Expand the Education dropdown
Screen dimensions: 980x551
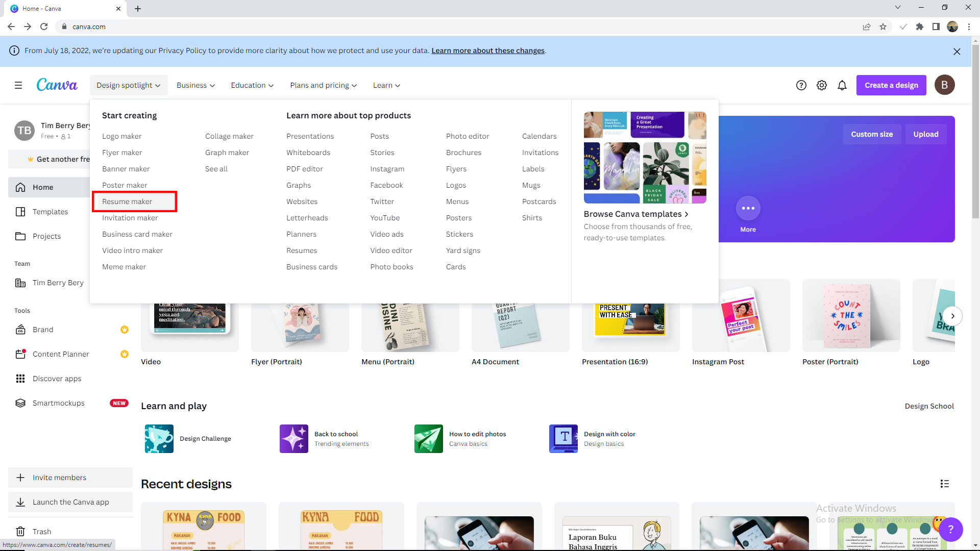(252, 85)
